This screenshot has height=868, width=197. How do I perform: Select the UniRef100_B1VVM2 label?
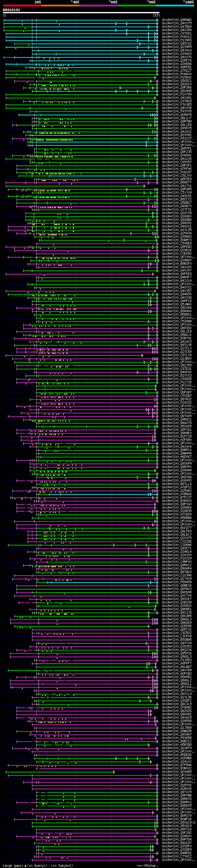pyautogui.click(x=177, y=135)
